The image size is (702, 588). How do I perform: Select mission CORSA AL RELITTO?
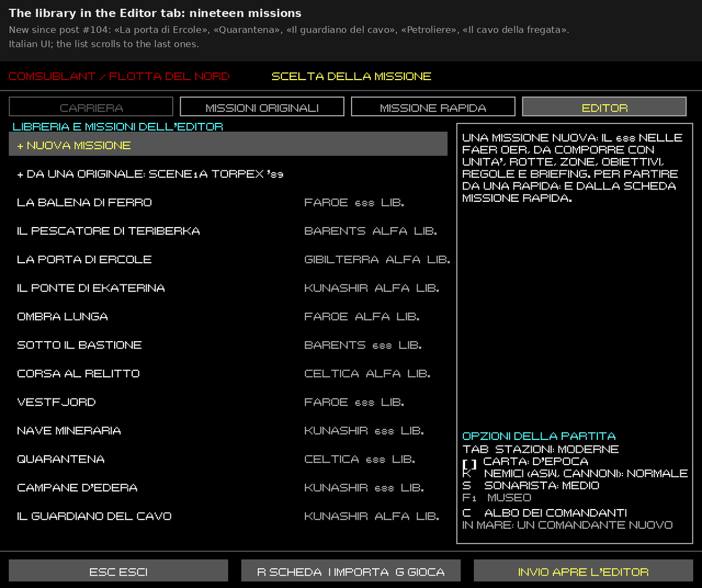pos(228,373)
